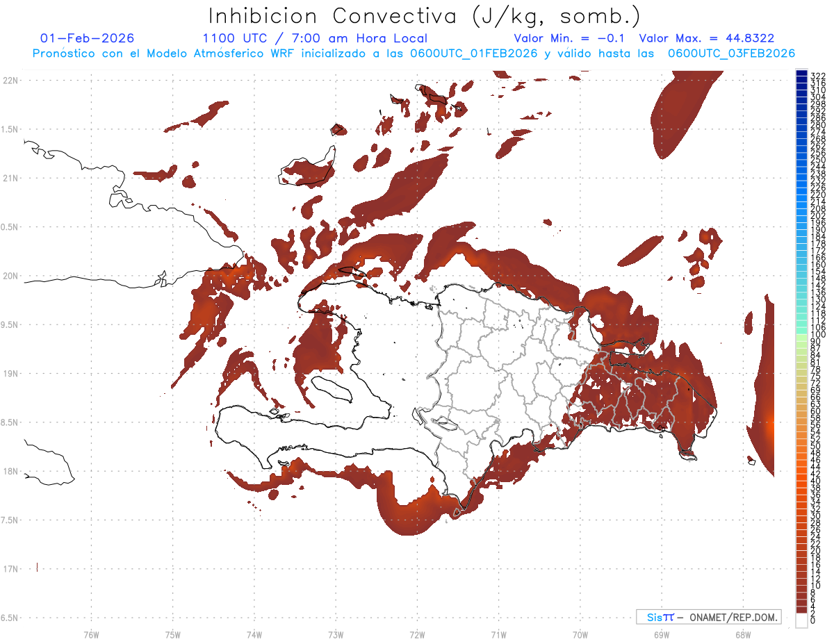The height and width of the screenshot is (644, 834).
Task: Click the '76W' longitude label
Action: (x=91, y=634)
